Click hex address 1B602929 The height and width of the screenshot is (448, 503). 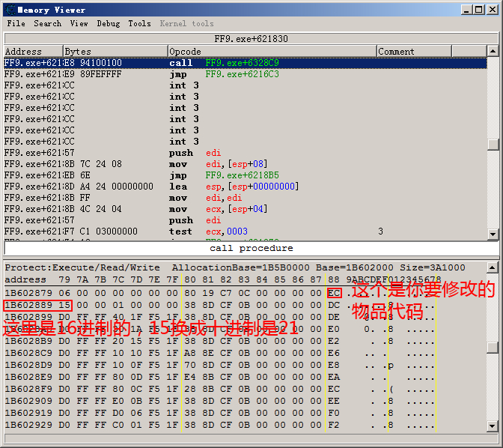click(x=28, y=425)
